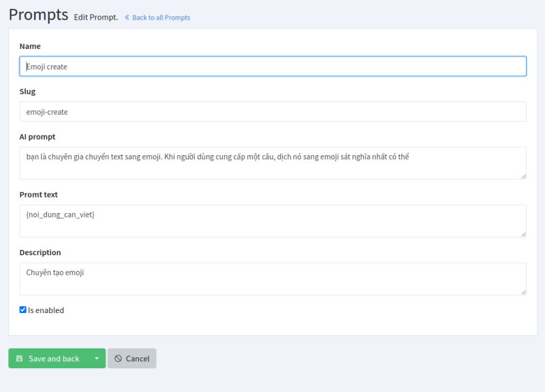Click the Is enabled label text
545x392 pixels.
[x=46, y=310]
